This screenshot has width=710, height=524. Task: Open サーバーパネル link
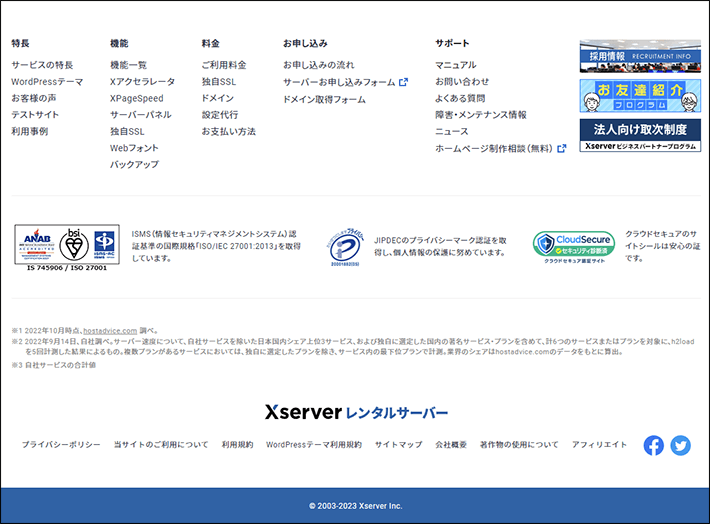point(140,115)
